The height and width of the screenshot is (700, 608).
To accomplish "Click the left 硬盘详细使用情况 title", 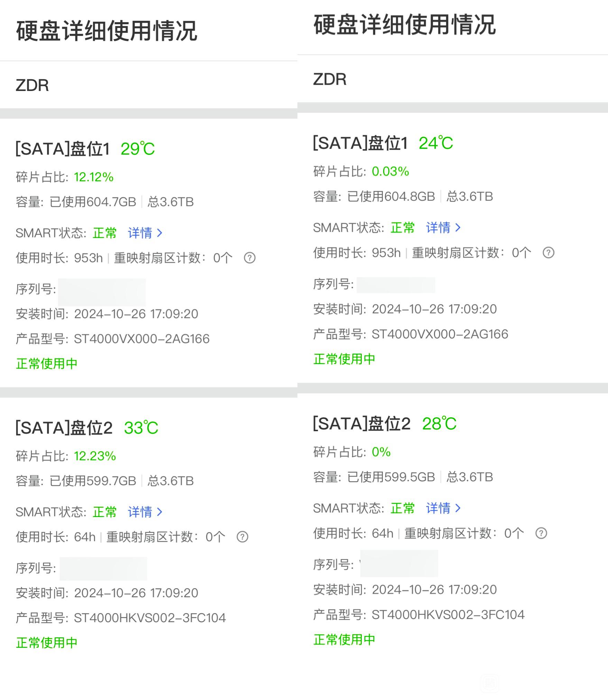I will [x=107, y=31].
